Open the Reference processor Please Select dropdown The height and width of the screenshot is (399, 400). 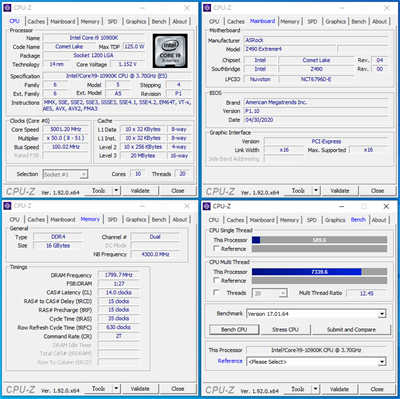(382, 362)
